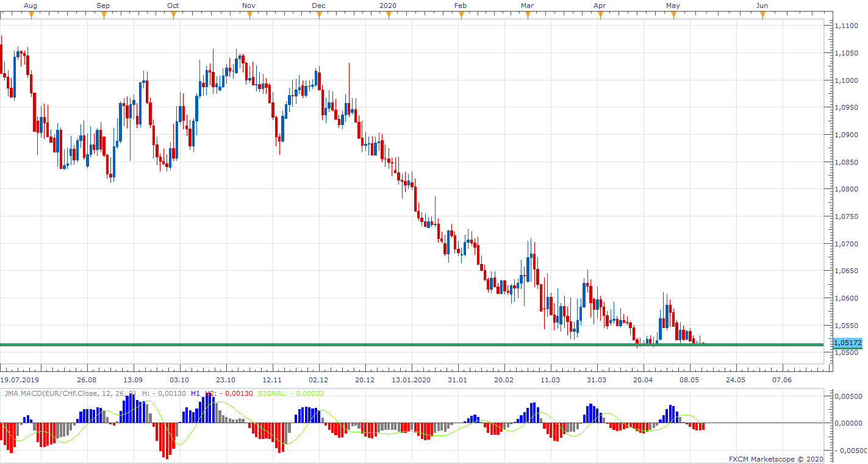
Task: Click the orange marker under Aug
Action: (x=31, y=15)
